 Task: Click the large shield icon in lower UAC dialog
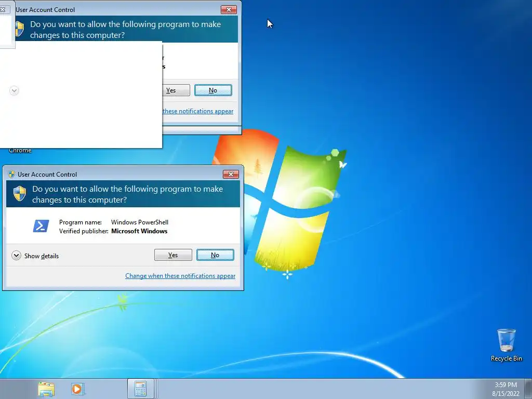coord(20,194)
